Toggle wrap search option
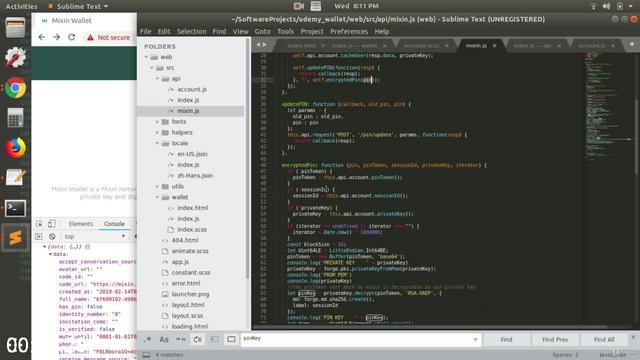 198,339
